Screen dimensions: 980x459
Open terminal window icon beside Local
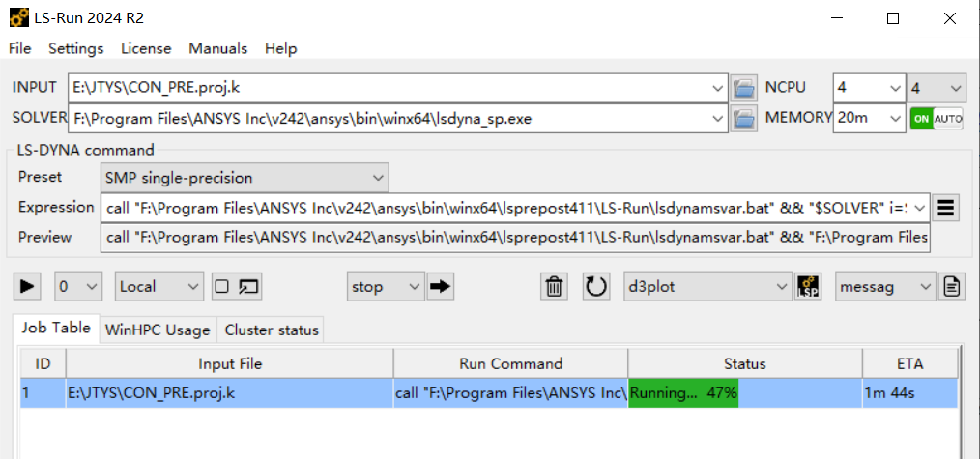pyautogui.click(x=249, y=287)
